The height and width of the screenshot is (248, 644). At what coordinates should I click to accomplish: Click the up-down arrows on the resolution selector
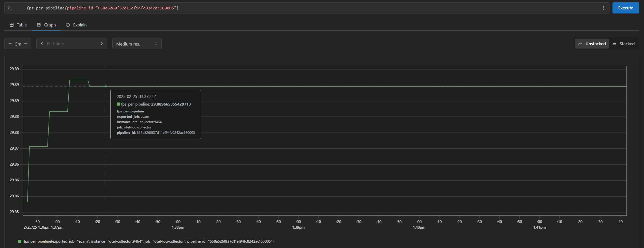(156, 43)
